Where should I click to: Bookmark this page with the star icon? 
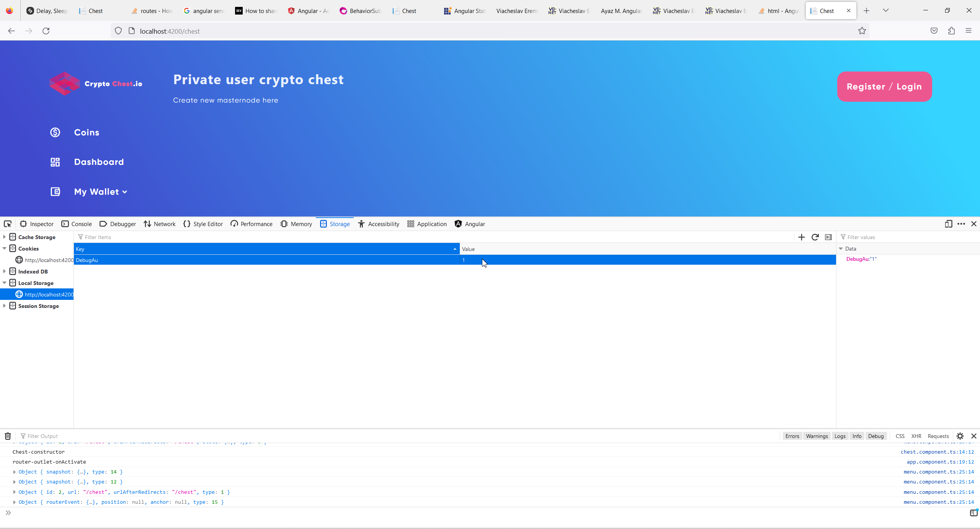point(862,31)
